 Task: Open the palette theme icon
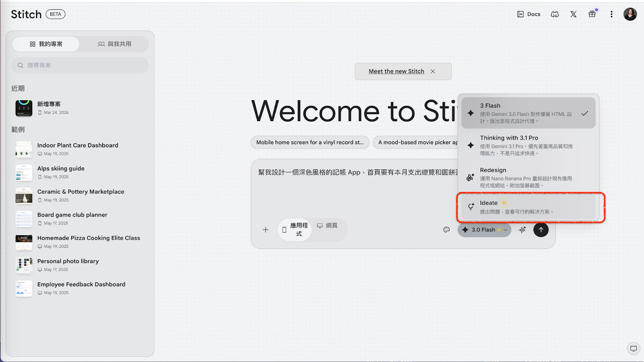(446, 230)
